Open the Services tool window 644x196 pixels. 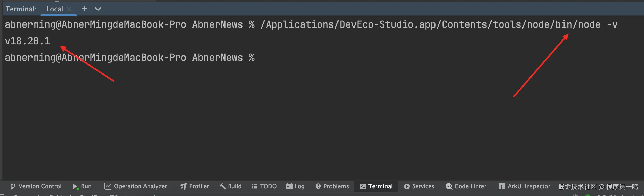pos(419,186)
